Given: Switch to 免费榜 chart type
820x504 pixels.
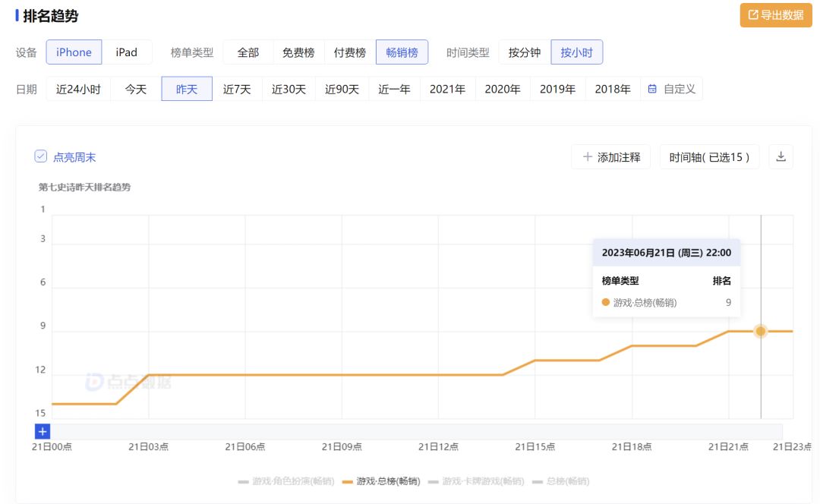Looking at the screenshot, I should click(x=298, y=52).
